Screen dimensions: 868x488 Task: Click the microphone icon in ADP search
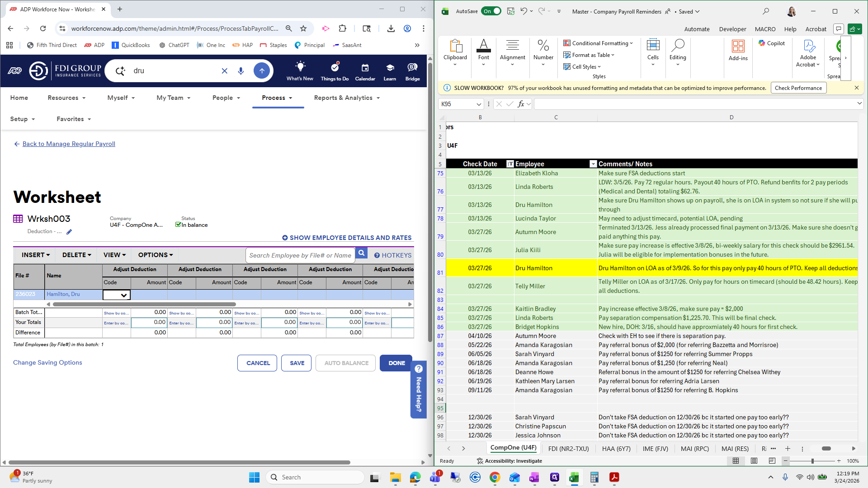[241, 71]
